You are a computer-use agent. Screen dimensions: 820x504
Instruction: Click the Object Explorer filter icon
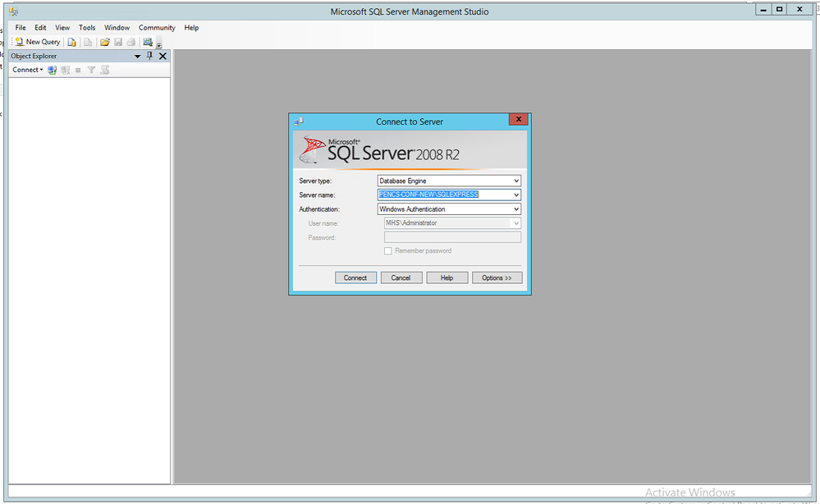tap(91, 71)
